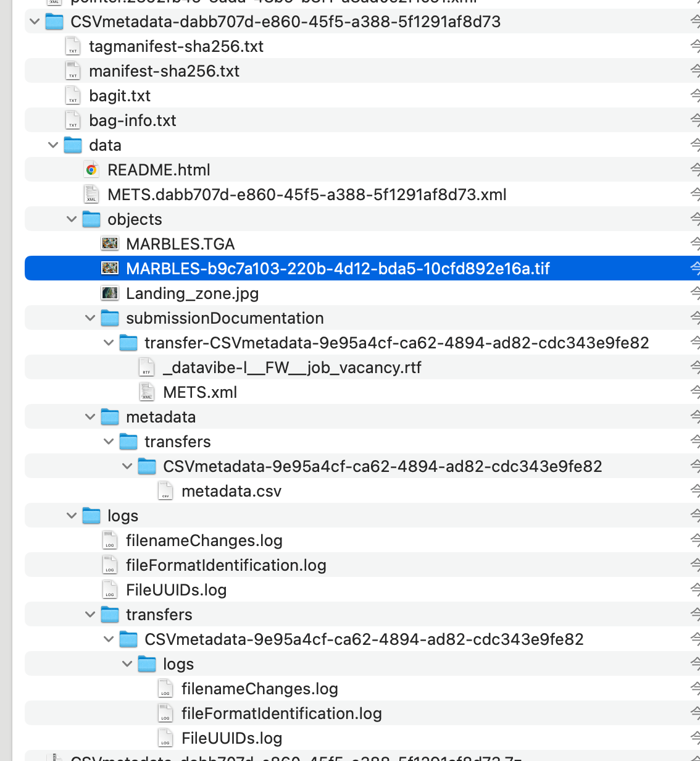Collapse the logs folder under transfers
Image resolution: width=700 pixels, height=761 pixels.
[x=127, y=663]
